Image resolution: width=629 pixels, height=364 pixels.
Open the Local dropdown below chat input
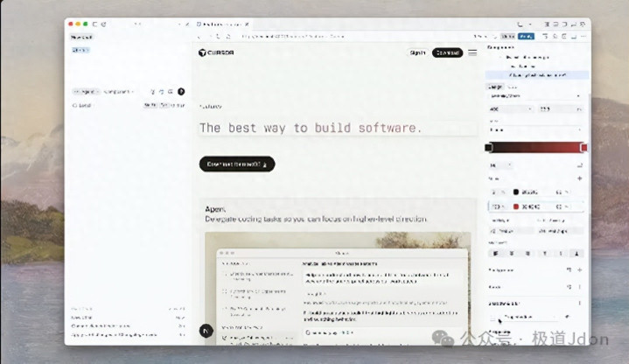[x=82, y=105]
